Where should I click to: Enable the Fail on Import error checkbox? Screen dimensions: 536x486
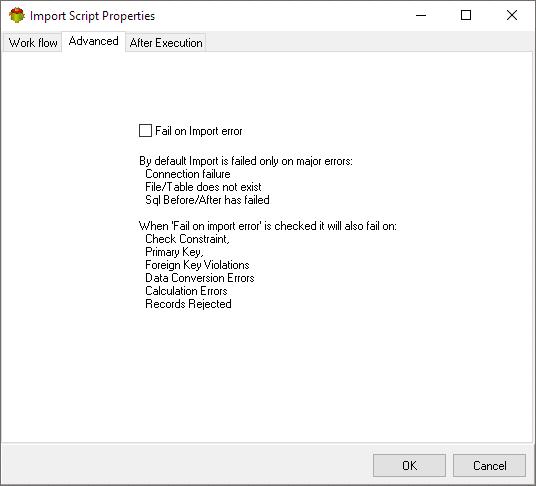[145, 131]
